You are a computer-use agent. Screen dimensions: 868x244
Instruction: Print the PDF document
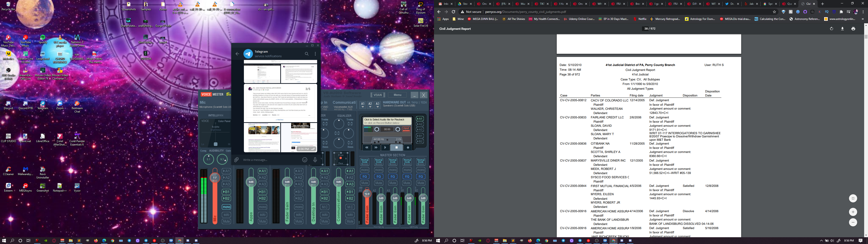(853, 29)
